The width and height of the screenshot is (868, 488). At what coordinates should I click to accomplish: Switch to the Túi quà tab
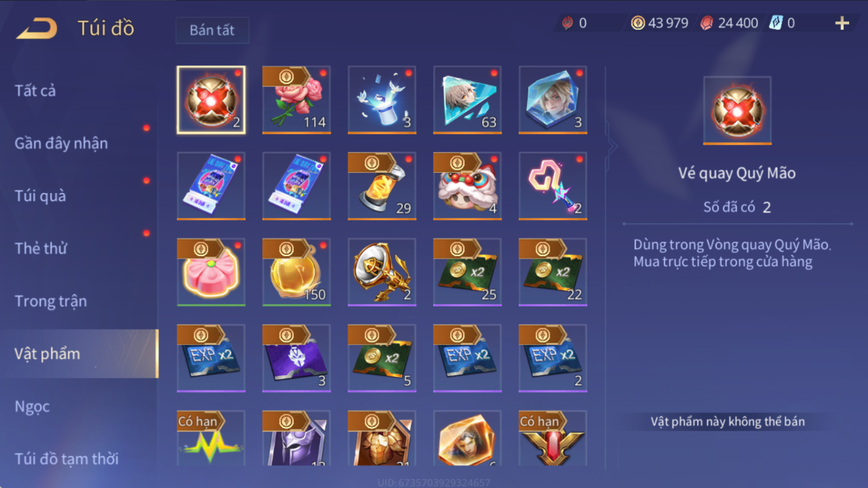(x=40, y=196)
